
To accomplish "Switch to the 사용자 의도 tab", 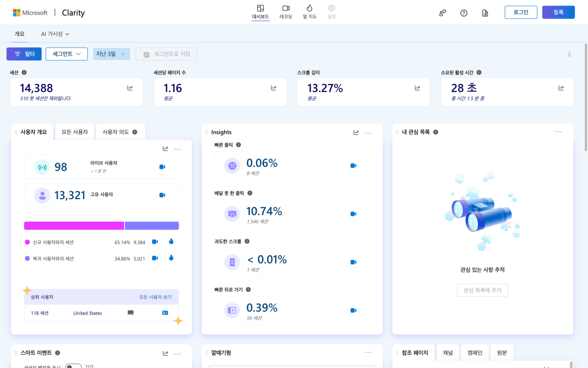I will click(x=120, y=132).
